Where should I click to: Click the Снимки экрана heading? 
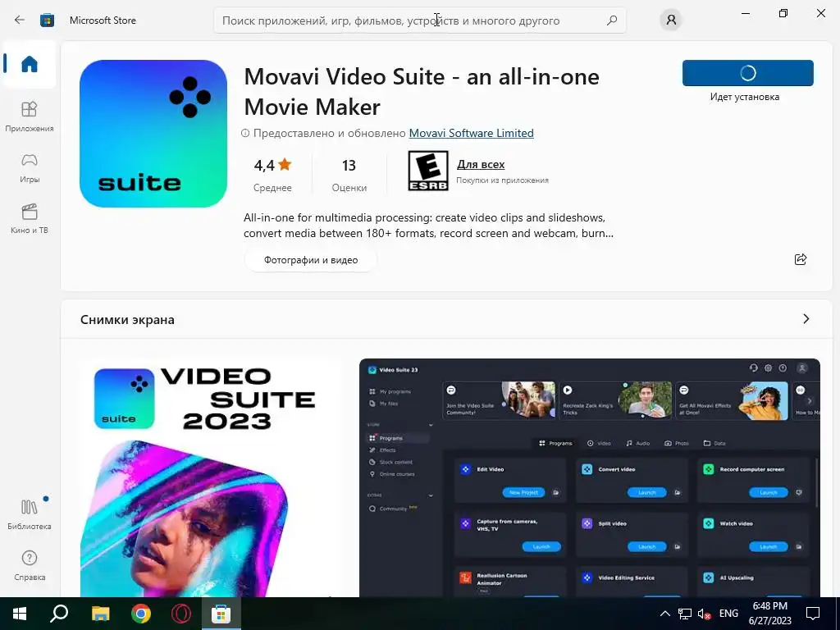pos(127,319)
